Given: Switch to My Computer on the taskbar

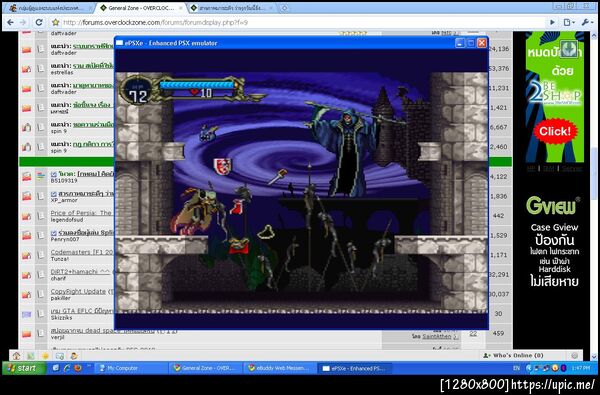Looking at the screenshot, I should [x=130, y=368].
